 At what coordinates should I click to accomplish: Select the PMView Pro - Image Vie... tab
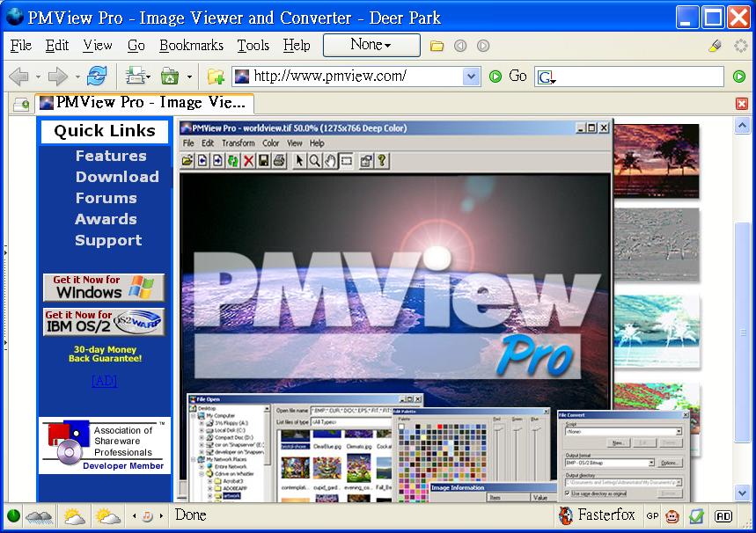144,103
